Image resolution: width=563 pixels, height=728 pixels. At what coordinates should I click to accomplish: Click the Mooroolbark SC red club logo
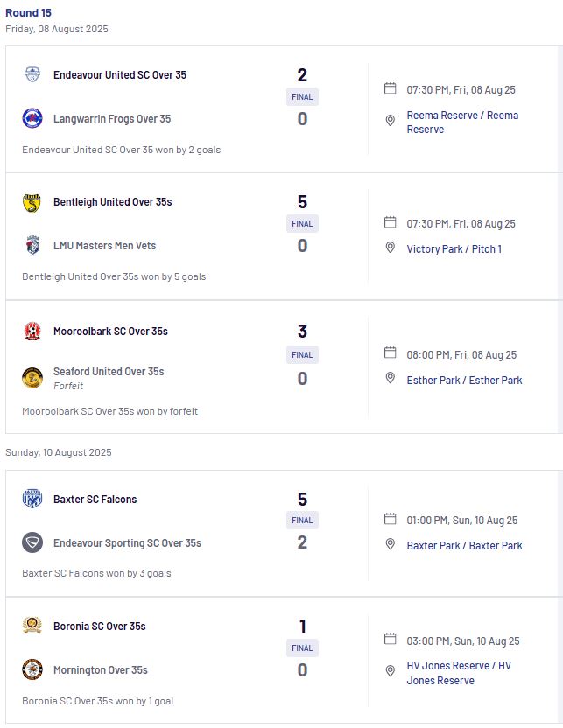pyautogui.click(x=32, y=332)
